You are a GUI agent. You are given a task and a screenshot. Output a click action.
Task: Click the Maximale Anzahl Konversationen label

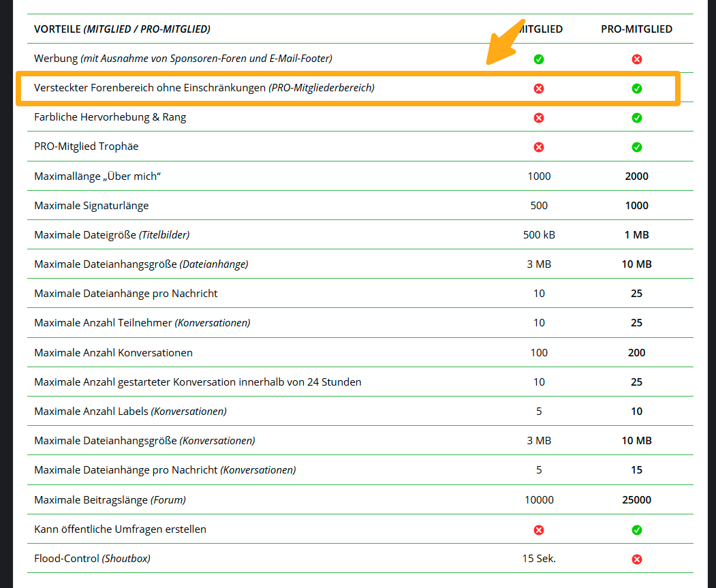pyautogui.click(x=113, y=353)
